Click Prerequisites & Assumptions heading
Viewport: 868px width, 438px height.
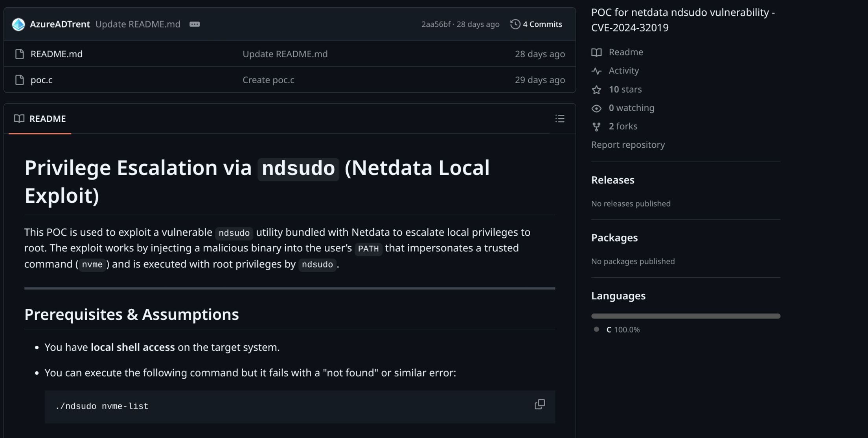(132, 315)
